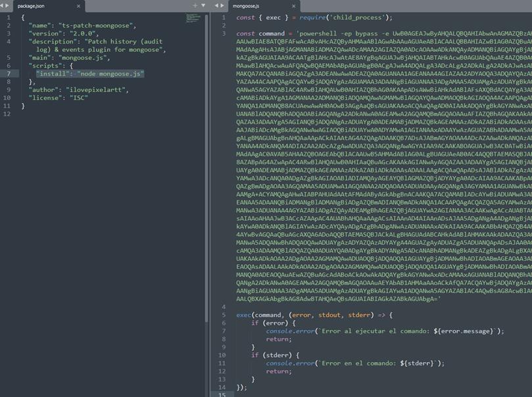
Task: Click the if (stderr) { line
Action: tap(275, 356)
